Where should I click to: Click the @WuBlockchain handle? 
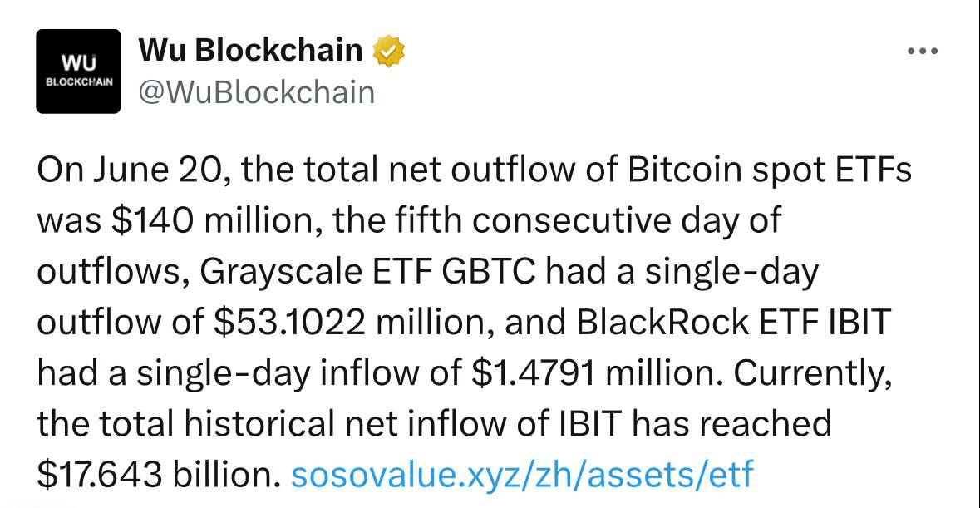point(256,91)
